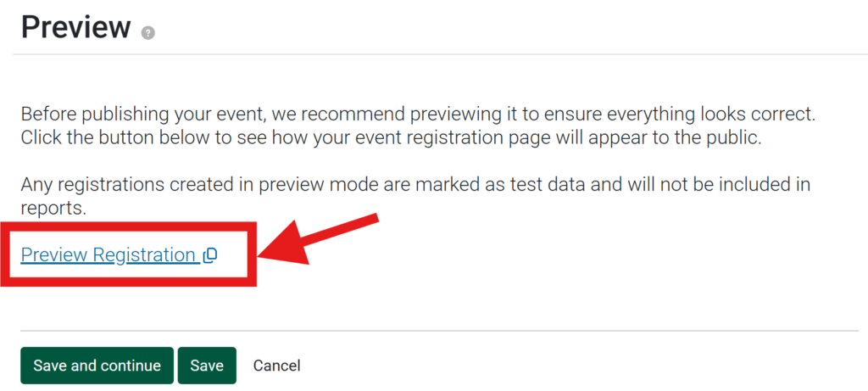Screen dimensions: 868x391
Task: Click the help question mark icon beside Preview
Action: point(148,33)
